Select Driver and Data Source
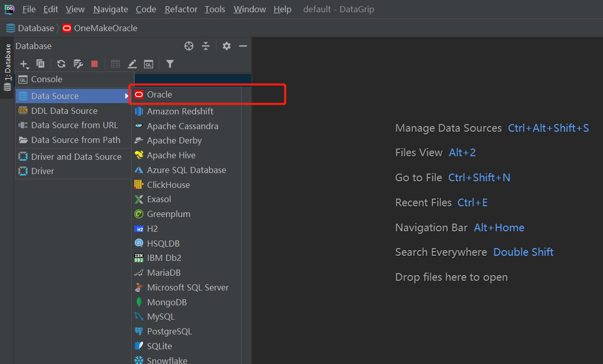 (x=73, y=157)
